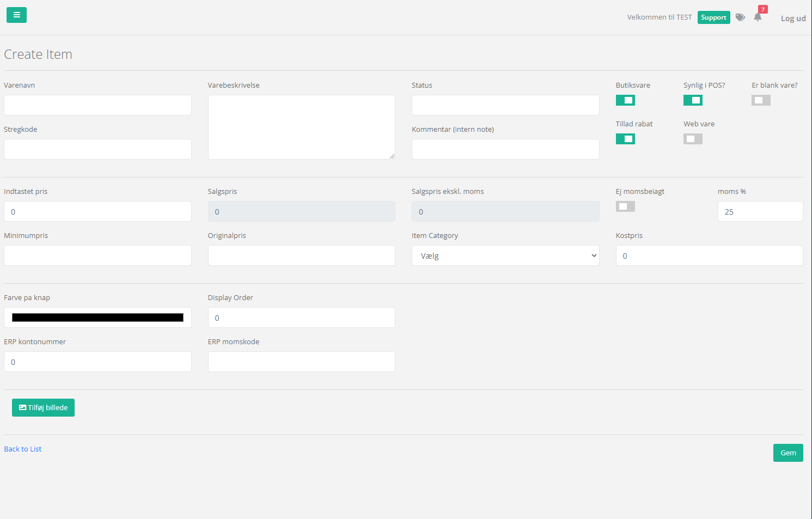
Task: Click the Indtastet pris field
Action: click(x=97, y=211)
